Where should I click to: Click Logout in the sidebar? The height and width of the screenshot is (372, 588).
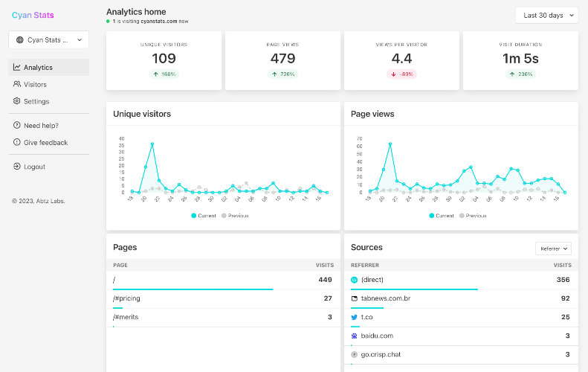coord(49,167)
